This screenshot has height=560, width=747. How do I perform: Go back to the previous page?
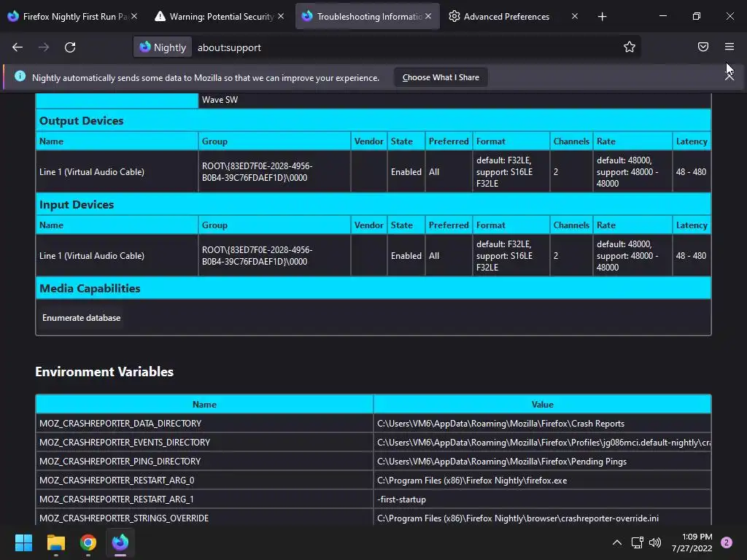(18, 47)
